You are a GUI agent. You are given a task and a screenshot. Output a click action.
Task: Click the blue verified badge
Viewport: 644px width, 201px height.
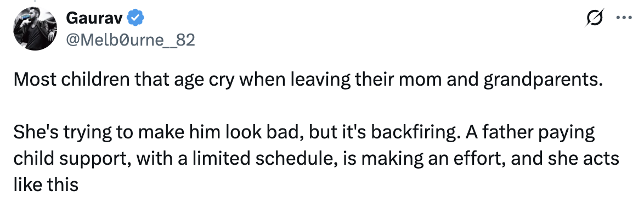pyautogui.click(x=135, y=18)
